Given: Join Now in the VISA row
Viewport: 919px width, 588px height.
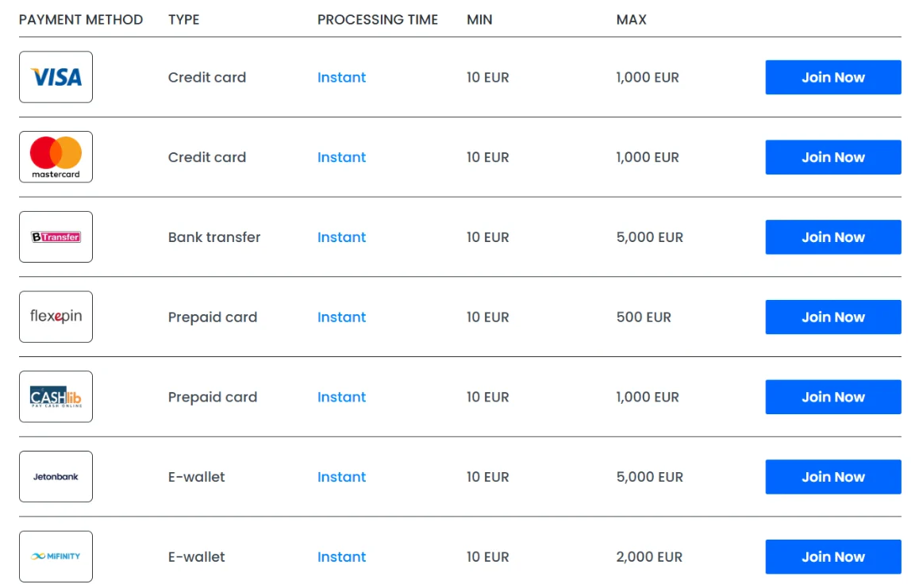Looking at the screenshot, I should (832, 78).
